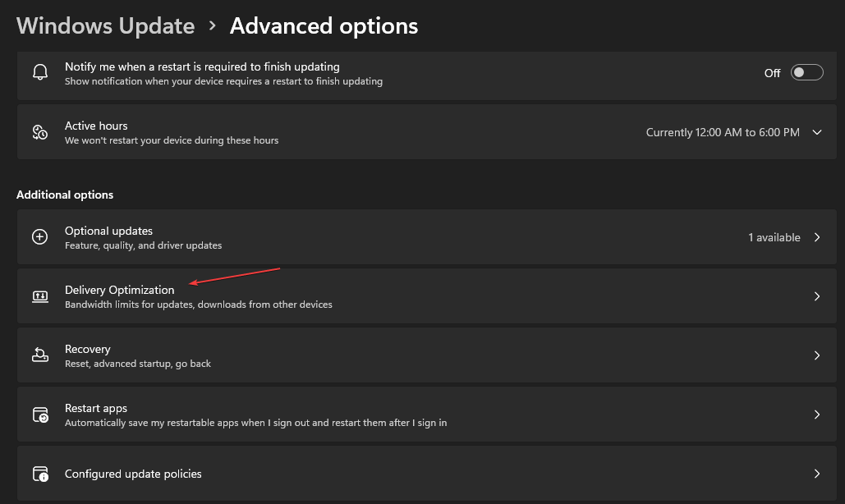Expand the Active hours section
845x504 pixels.
(816, 131)
